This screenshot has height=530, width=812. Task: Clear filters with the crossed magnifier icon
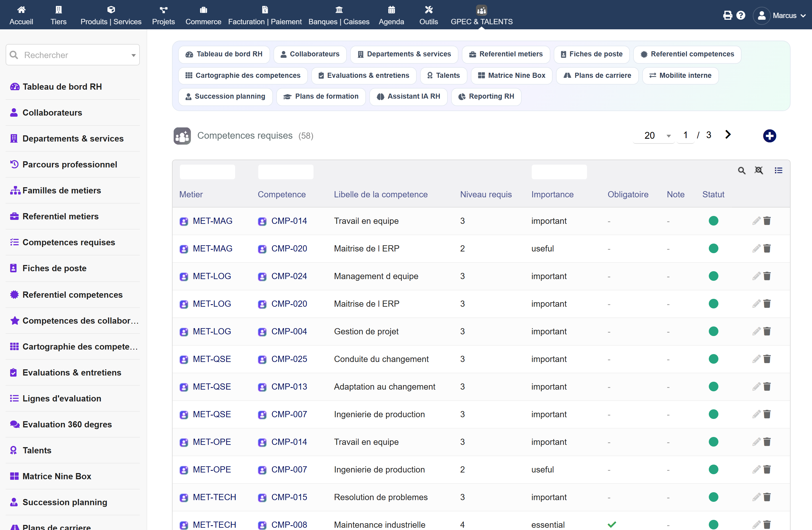759,170
